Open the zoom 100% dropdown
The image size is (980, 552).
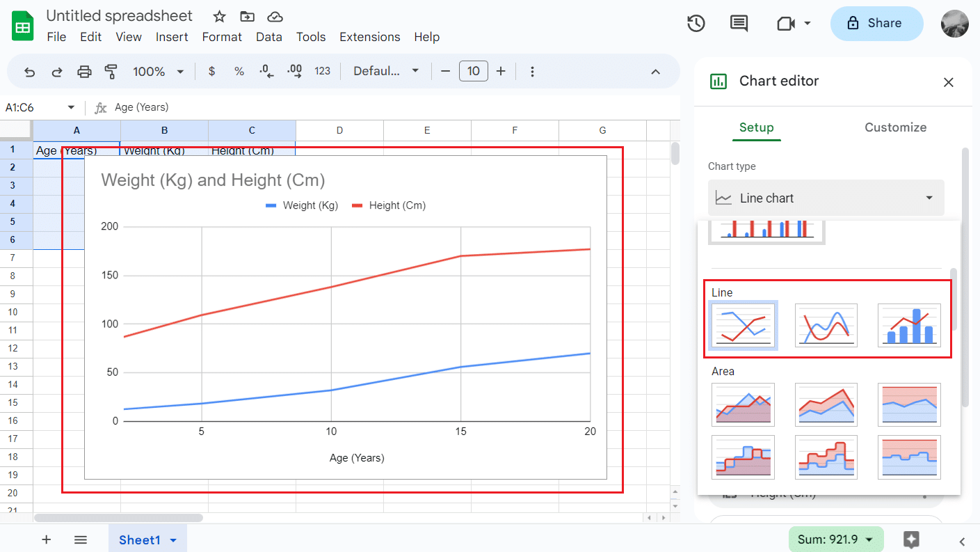pos(159,71)
